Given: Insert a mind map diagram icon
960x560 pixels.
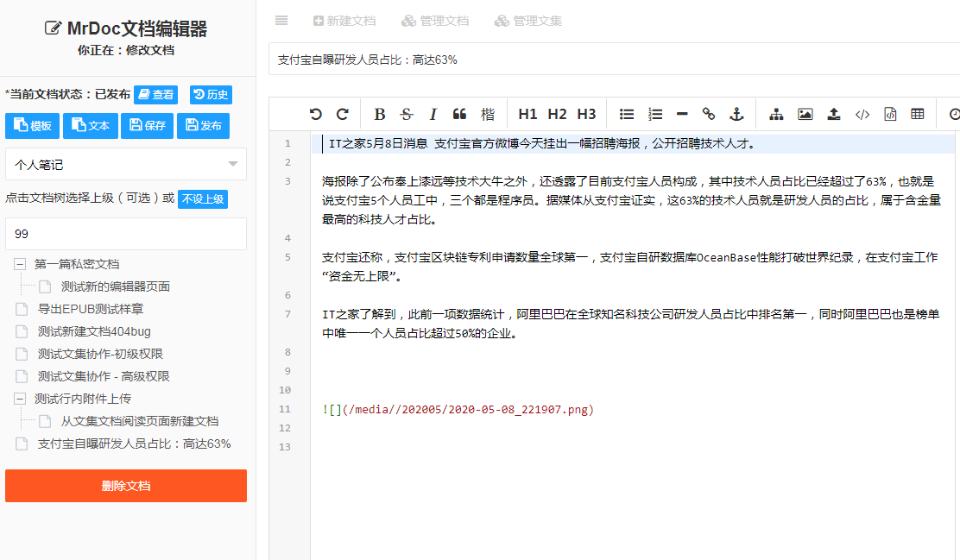Looking at the screenshot, I should [x=776, y=114].
